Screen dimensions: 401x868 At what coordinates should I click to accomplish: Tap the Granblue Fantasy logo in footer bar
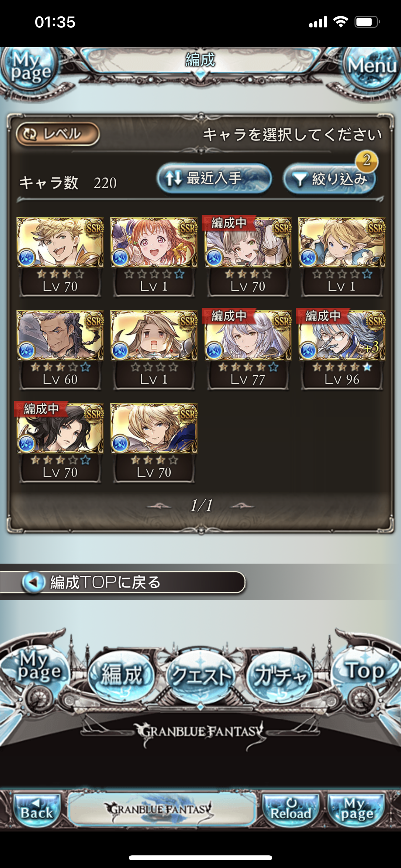(161, 809)
